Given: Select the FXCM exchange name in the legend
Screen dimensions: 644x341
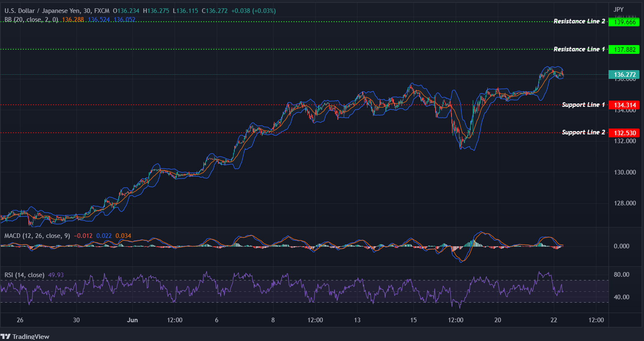Looking at the screenshot, I should point(101,10).
